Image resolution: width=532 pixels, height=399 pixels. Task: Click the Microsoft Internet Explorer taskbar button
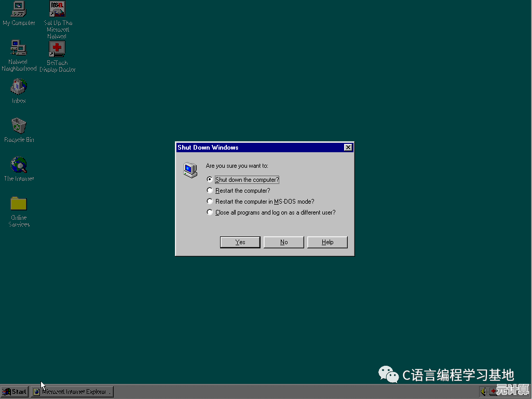tap(73, 392)
